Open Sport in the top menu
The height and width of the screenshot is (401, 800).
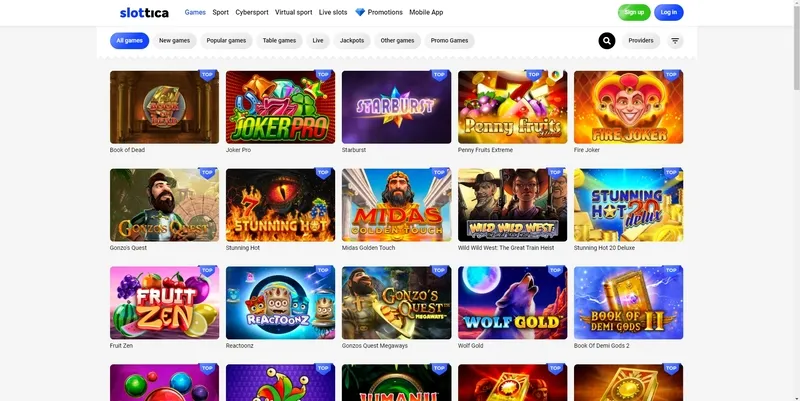tap(220, 12)
